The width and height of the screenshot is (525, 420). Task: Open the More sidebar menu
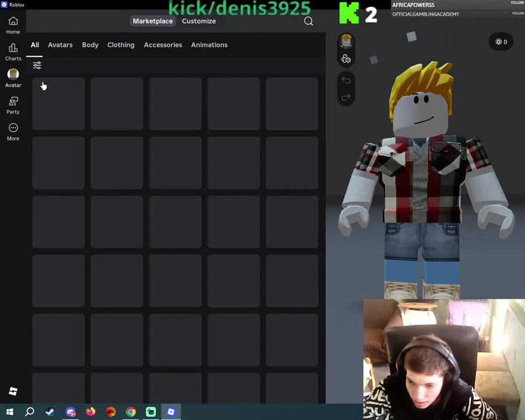pyautogui.click(x=13, y=132)
